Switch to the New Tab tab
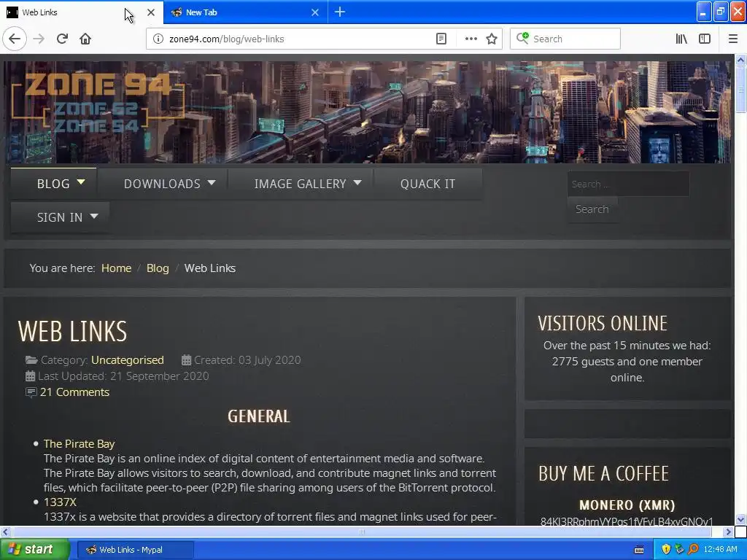 coord(245,12)
